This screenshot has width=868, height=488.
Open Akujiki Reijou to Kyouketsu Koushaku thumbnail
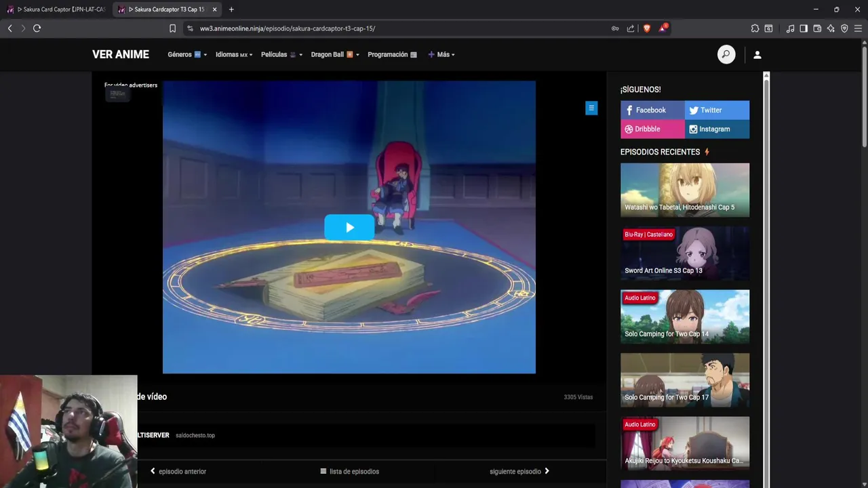[685, 443]
